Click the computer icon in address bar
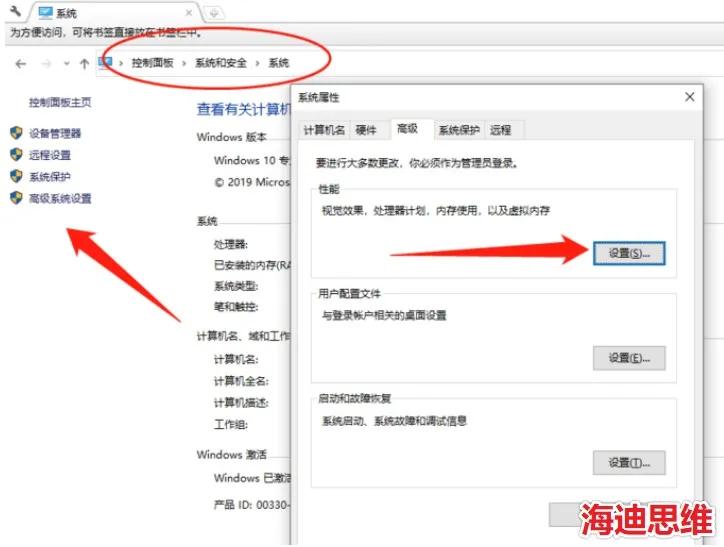The image size is (724, 547). 105,62
